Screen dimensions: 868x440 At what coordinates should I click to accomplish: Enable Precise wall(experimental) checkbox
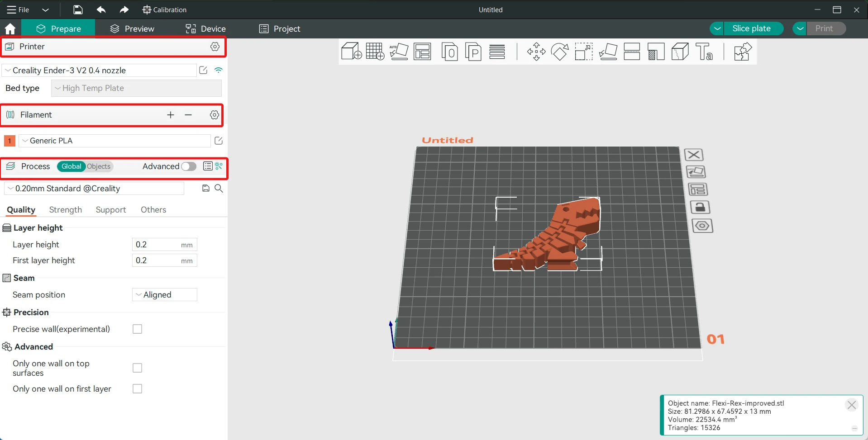(137, 329)
